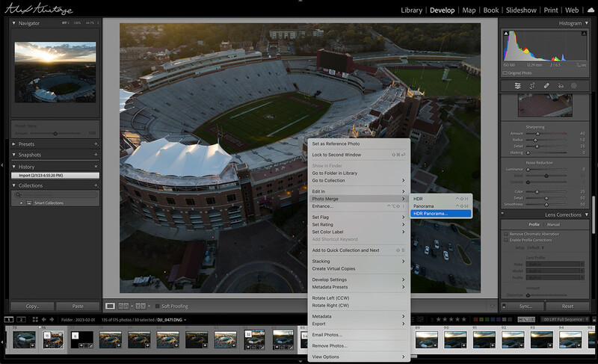This screenshot has height=364, width=598.
Task: Select the Masking circle tool icon
Action: 573,86
